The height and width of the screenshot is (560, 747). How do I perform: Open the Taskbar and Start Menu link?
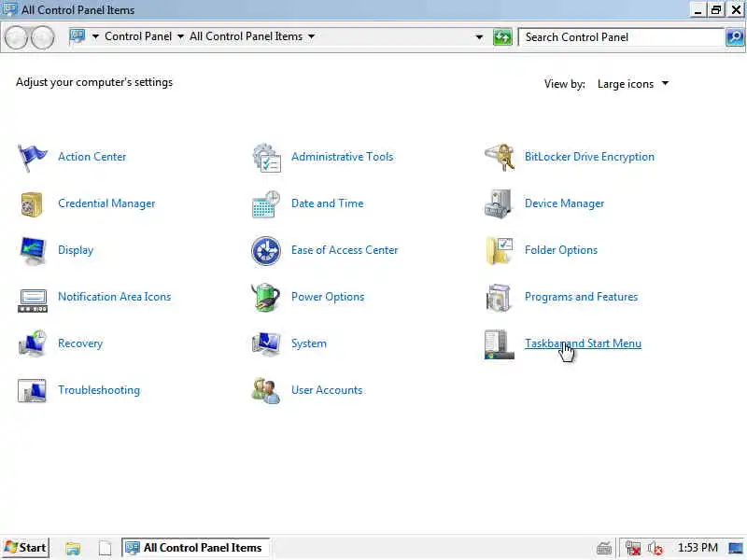tap(583, 343)
